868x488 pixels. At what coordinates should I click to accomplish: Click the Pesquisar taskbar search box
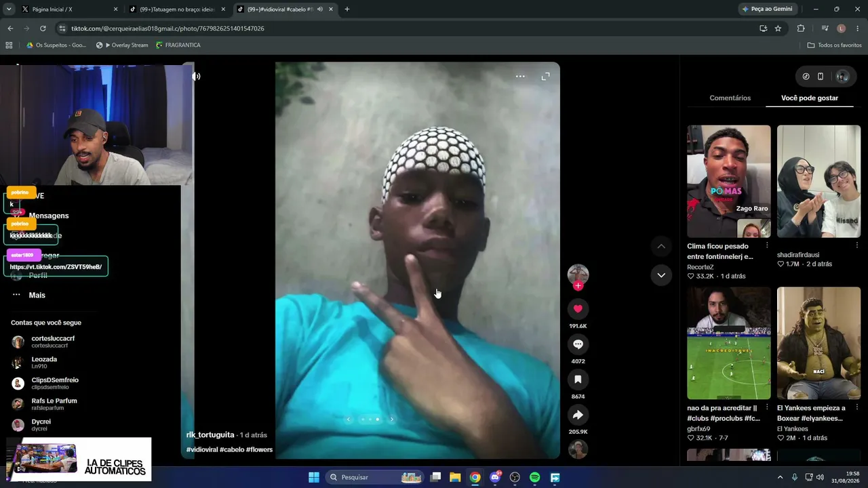pos(376,477)
